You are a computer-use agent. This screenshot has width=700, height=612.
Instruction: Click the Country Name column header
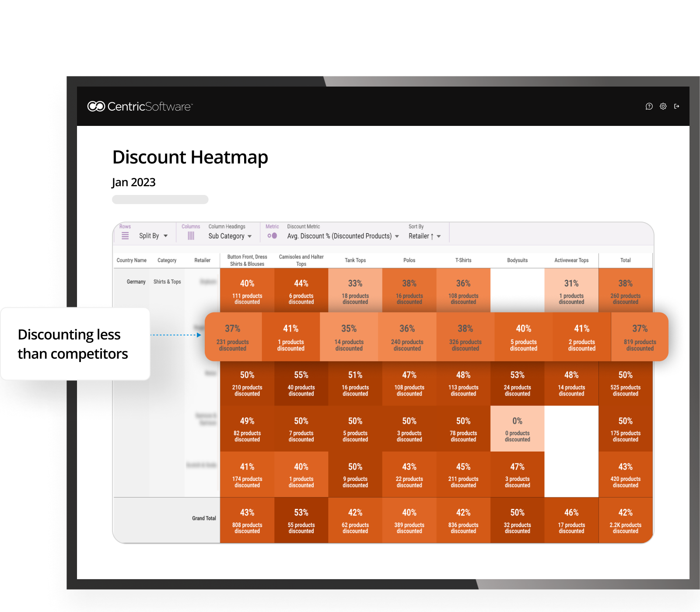[x=131, y=260]
